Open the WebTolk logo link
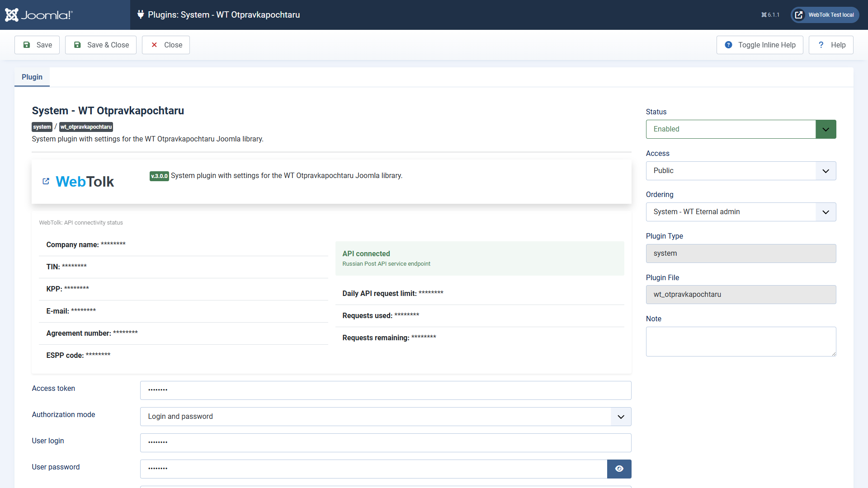 [85, 182]
